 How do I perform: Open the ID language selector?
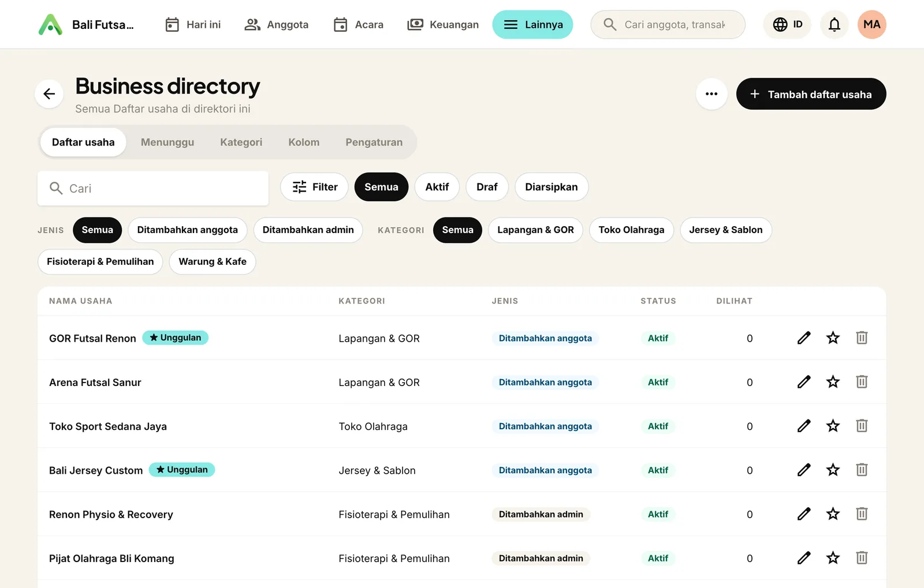[787, 24]
